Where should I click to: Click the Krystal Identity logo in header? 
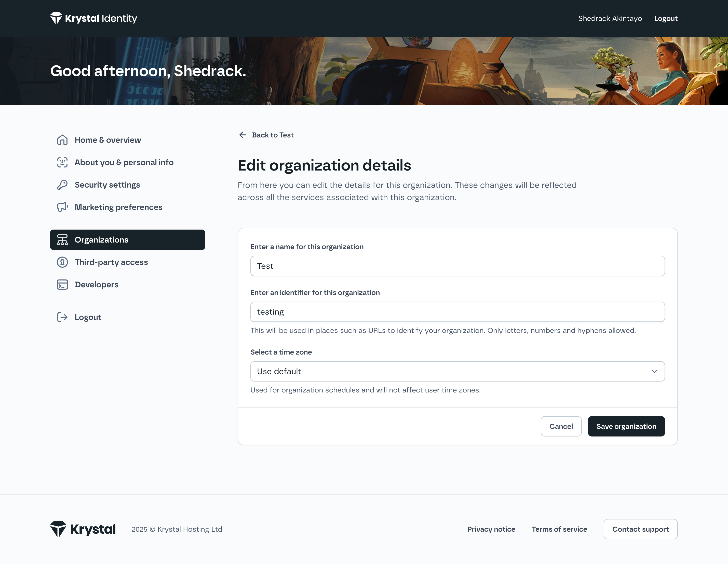point(94,18)
